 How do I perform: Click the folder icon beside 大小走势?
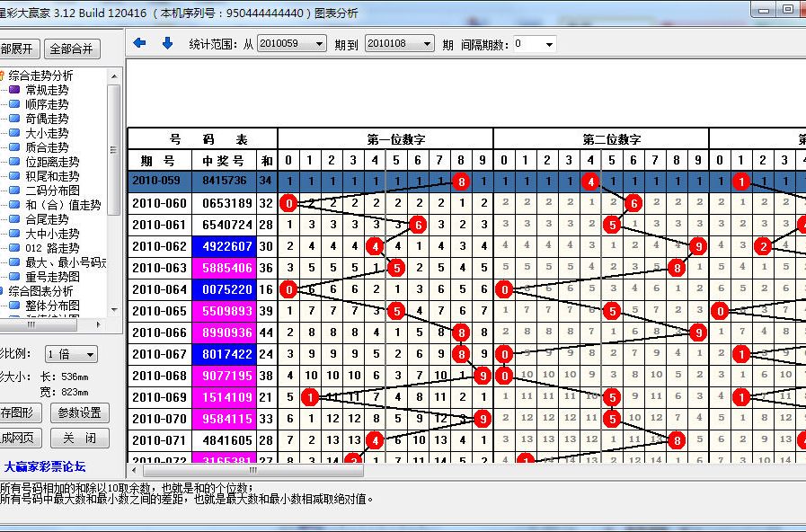click(14, 133)
